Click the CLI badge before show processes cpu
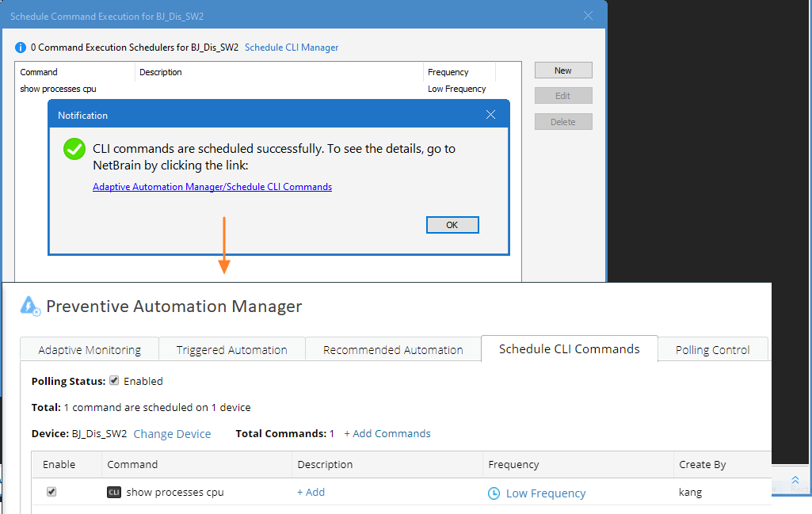 coord(113,492)
